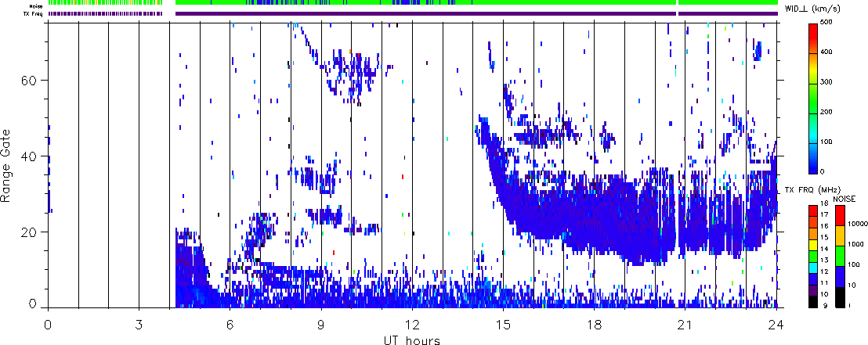Screen dimensions: 868x345
Task: Click the dashed green Noise strip before hour 4
Action: (x=105, y=3)
